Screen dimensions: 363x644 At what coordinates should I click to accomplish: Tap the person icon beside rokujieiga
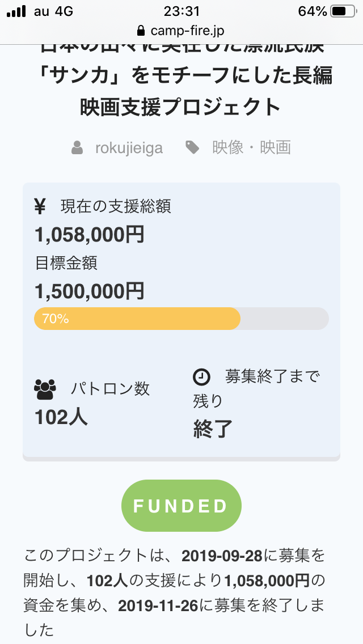(77, 148)
